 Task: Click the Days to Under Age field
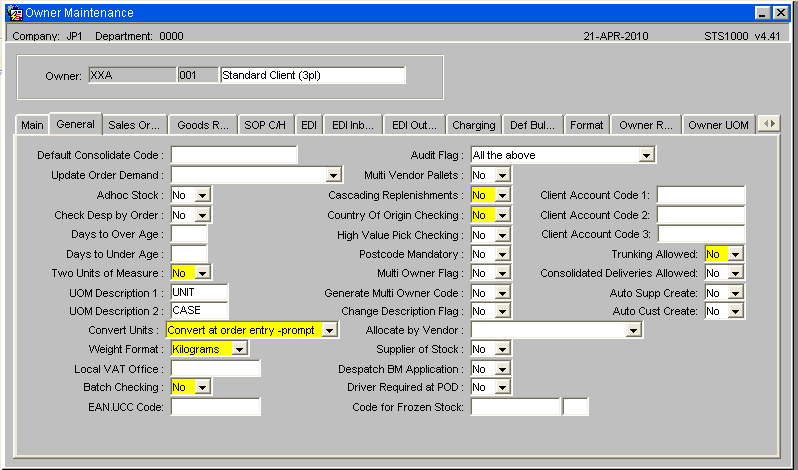pyautogui.click(x=189, y=254)
